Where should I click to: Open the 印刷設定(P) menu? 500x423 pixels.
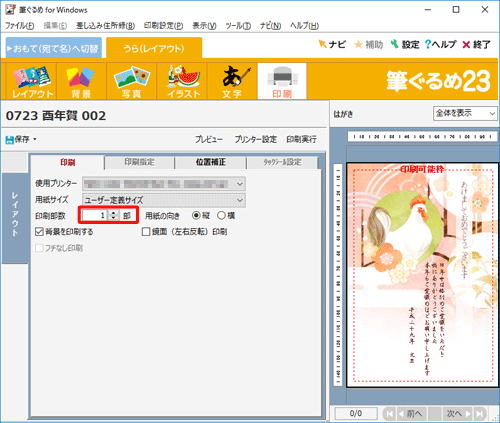click(x=163, y=26)
